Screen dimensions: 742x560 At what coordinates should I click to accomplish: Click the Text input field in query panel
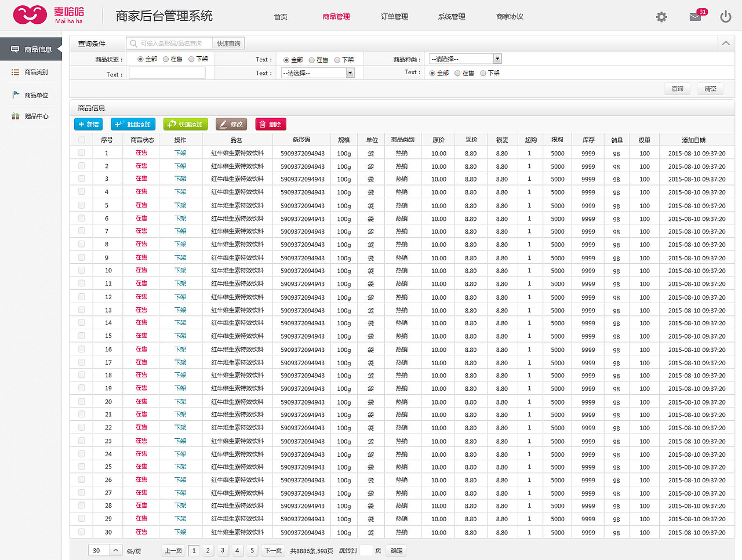[x=167, y=73]
